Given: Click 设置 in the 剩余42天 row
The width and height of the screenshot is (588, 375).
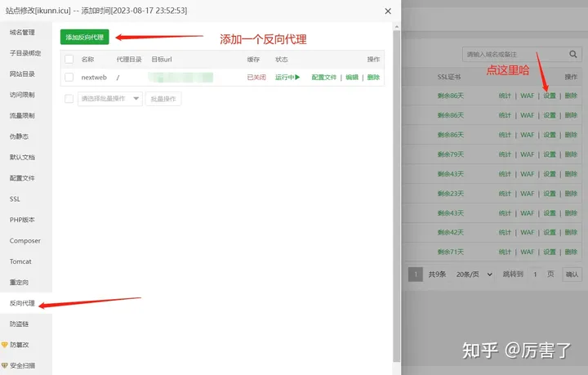Looking at the screenshot, I should (550, 233).
